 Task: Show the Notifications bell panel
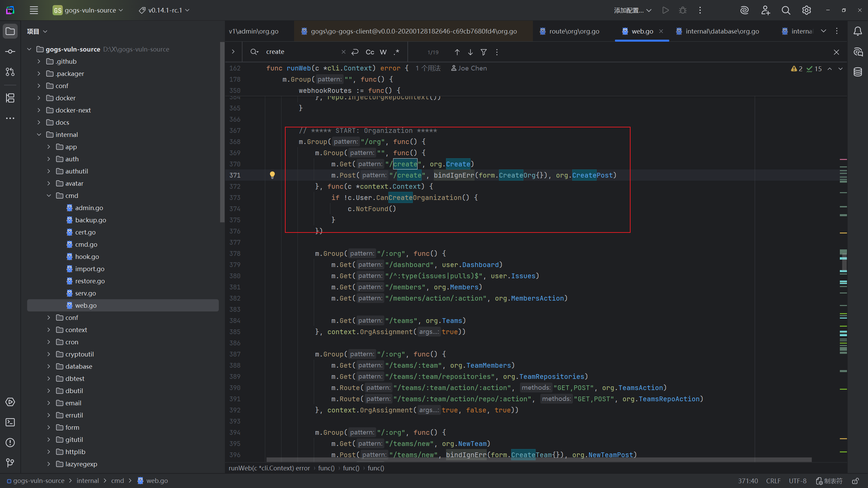[858, 31]
